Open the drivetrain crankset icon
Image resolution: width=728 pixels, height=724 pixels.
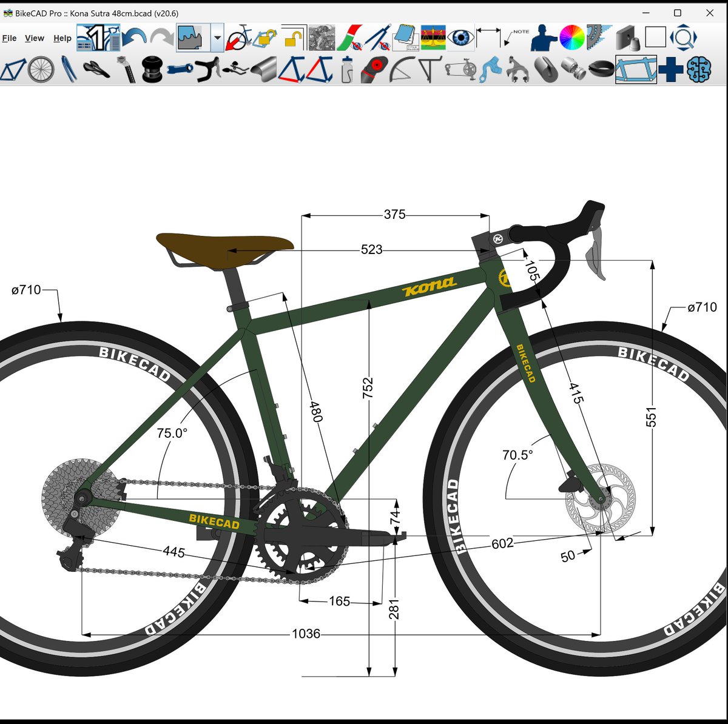coord(461,69)
